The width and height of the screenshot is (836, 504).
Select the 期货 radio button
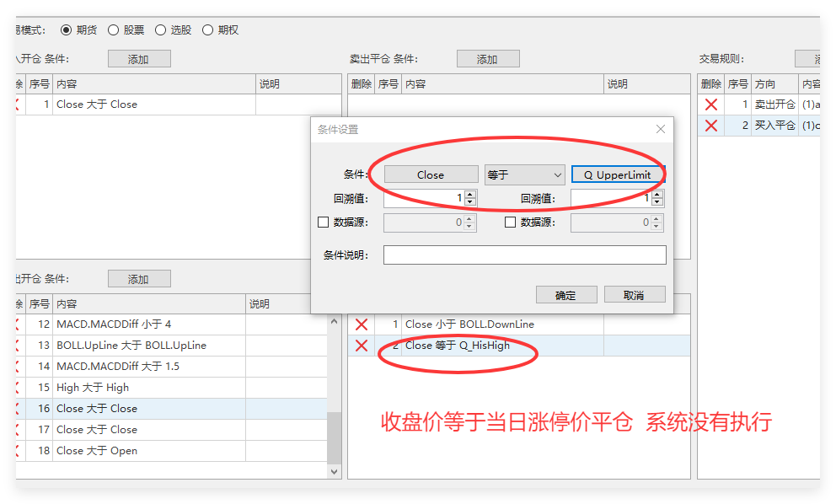pyautogui.click(x=67, y=29)
